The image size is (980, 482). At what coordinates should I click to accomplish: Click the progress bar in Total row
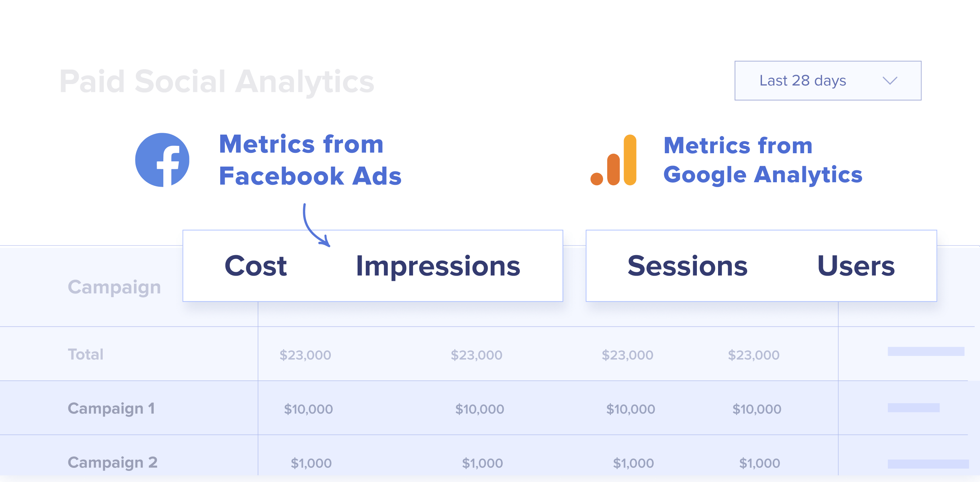click(x=926, y=351)
